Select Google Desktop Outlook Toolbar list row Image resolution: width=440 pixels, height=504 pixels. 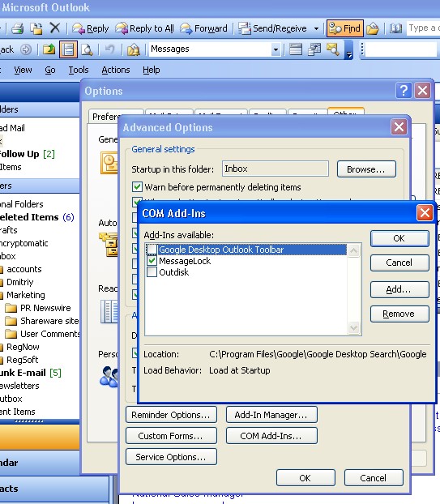[x=253, y=250]
